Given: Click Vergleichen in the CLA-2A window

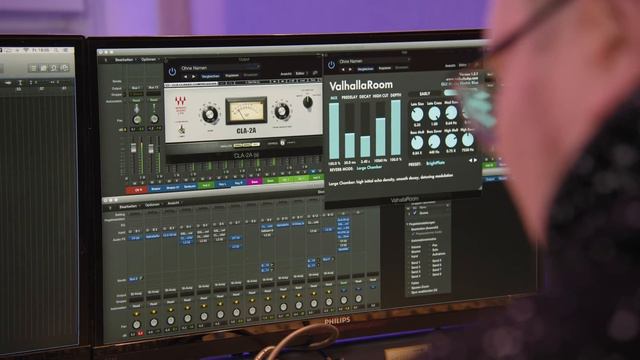Looking at the screenshot, I should [210, 76].
